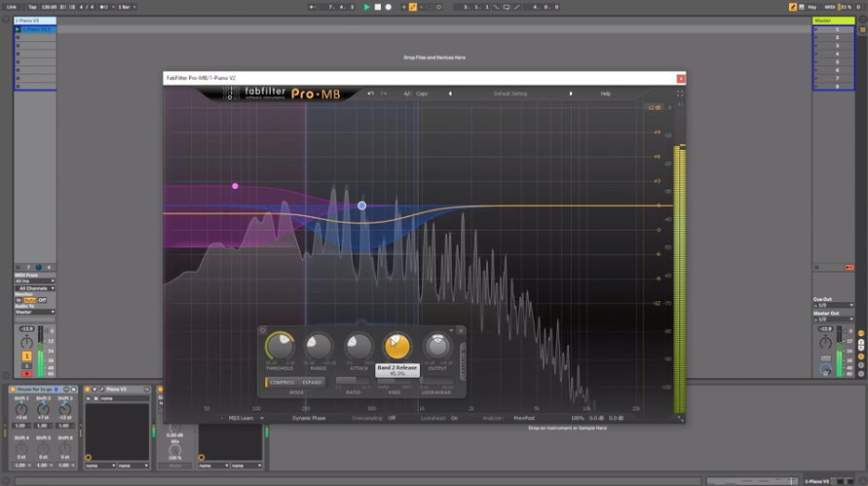Screen dimensions: 868x486
Task: Click the highlighted Release knob
Action: coord(396,347)
